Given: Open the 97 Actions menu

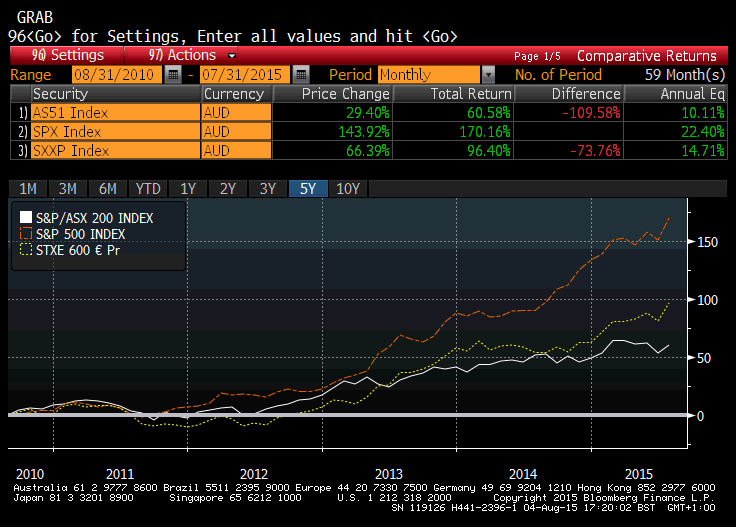Looking at the screenshot, I should [x=182, y=55].
